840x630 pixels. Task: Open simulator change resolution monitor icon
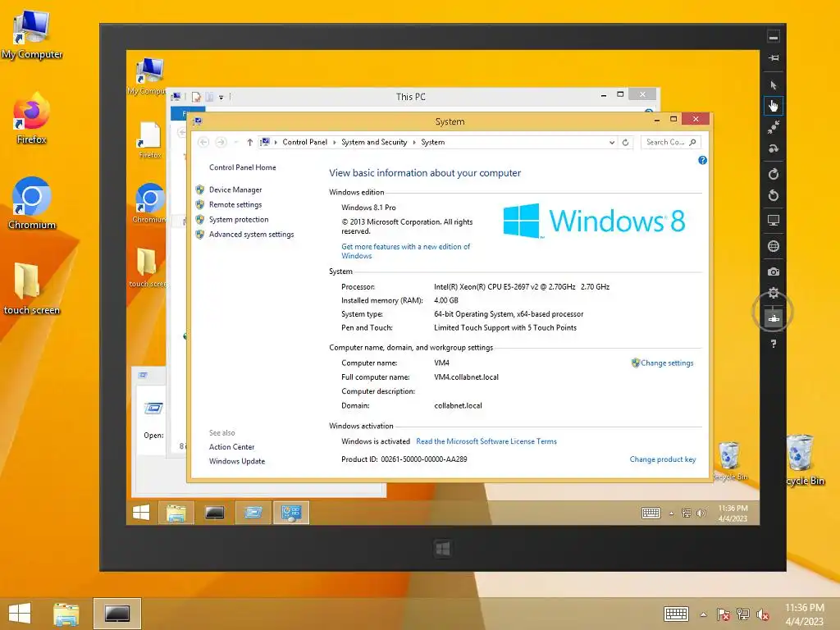pyautogui.click(x=773, y=220)
